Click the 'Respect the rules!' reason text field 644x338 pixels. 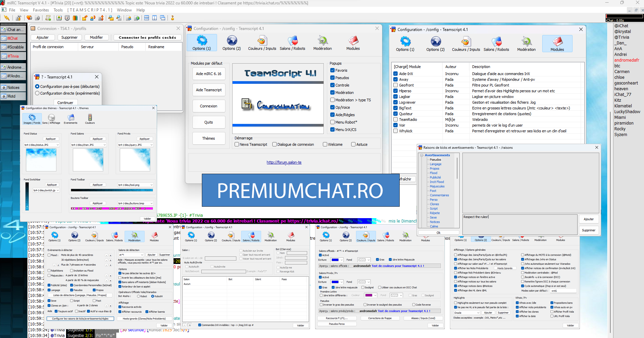pos(520,225)
